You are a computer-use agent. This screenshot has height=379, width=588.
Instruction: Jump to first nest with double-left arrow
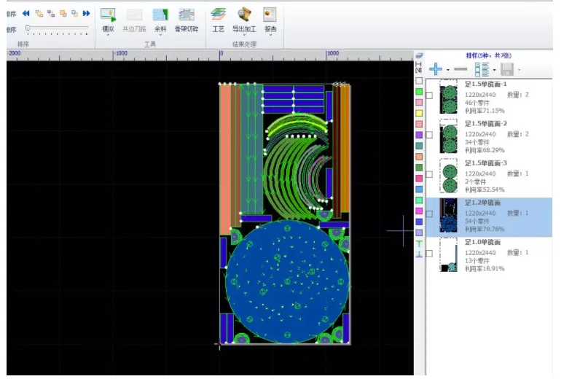[26, 13]
